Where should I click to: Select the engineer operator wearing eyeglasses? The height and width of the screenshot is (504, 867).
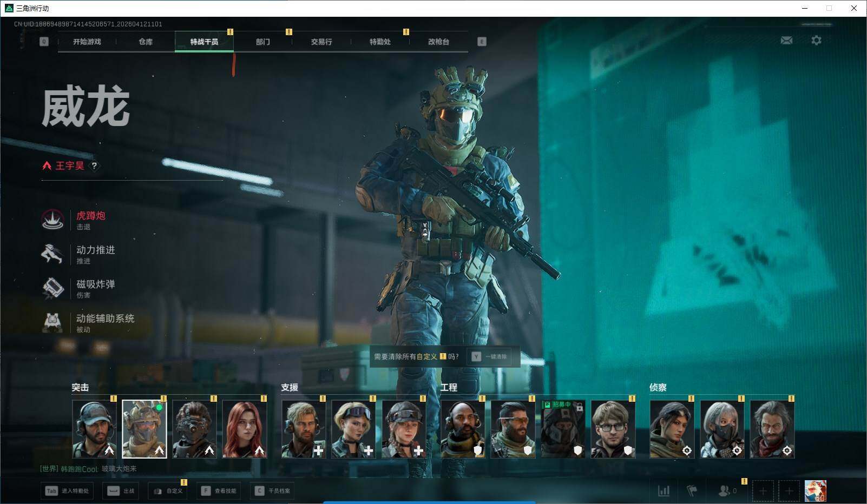point(613,429)
